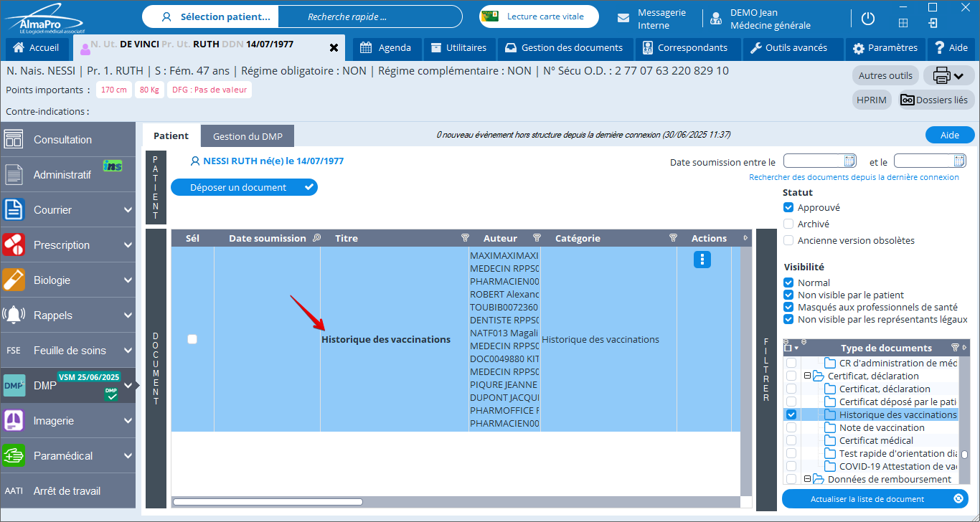Click the three-dot Actions button in document row

click(702, 260)
